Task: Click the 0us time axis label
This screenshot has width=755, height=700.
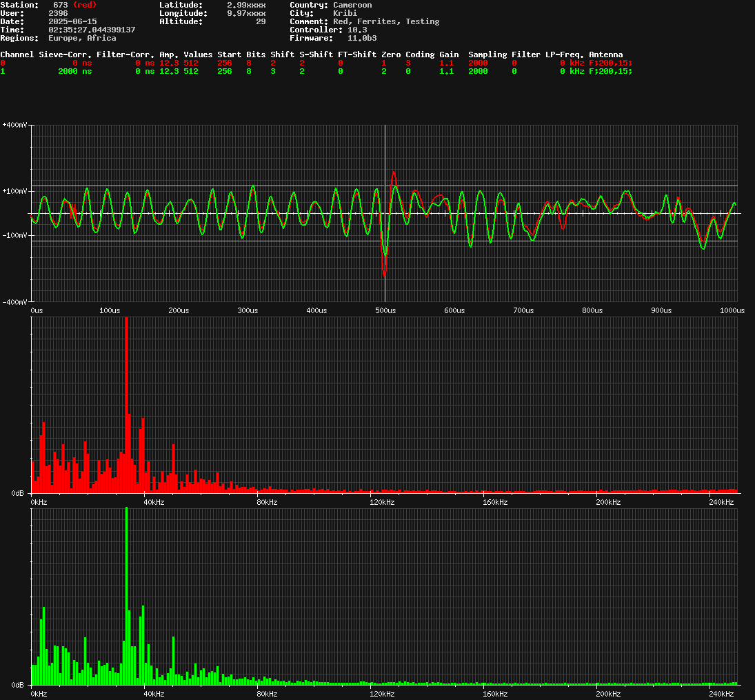Action: (37, 311)
